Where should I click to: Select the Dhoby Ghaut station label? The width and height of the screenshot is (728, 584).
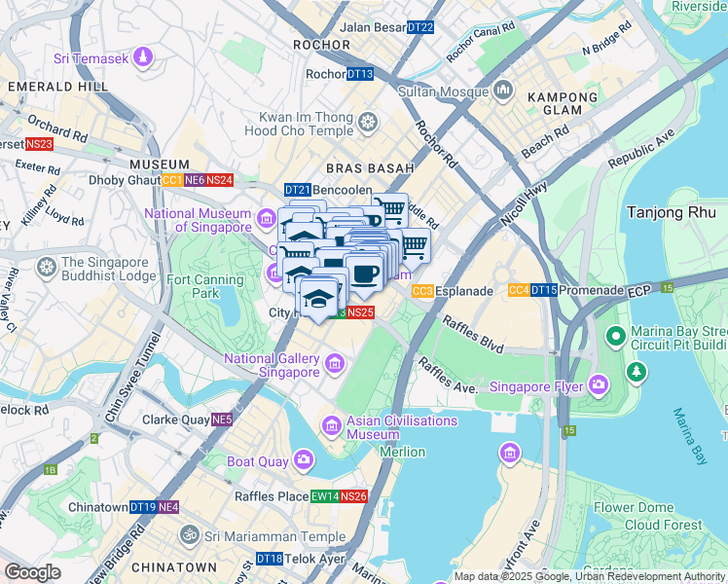click(162, 180)
